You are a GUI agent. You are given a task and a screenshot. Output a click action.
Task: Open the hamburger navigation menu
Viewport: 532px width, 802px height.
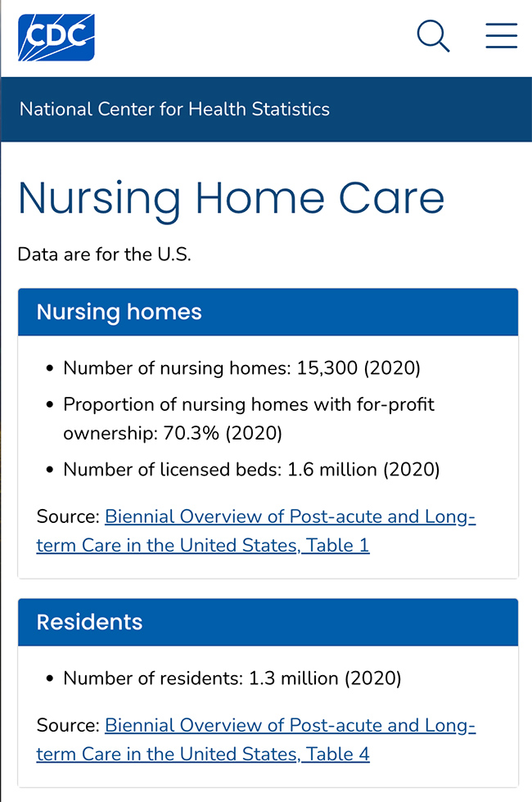click(501, 36)
